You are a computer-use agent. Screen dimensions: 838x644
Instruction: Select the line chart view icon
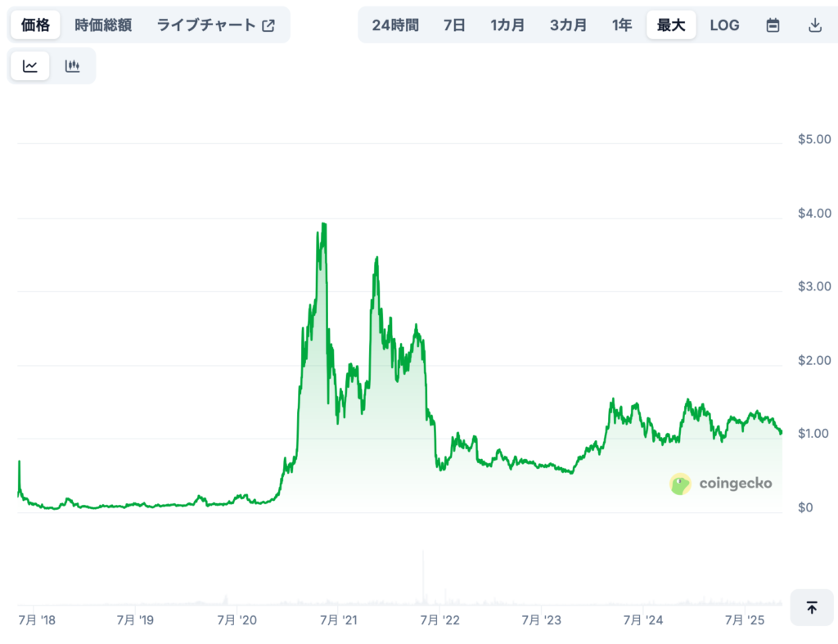[29, 65]
